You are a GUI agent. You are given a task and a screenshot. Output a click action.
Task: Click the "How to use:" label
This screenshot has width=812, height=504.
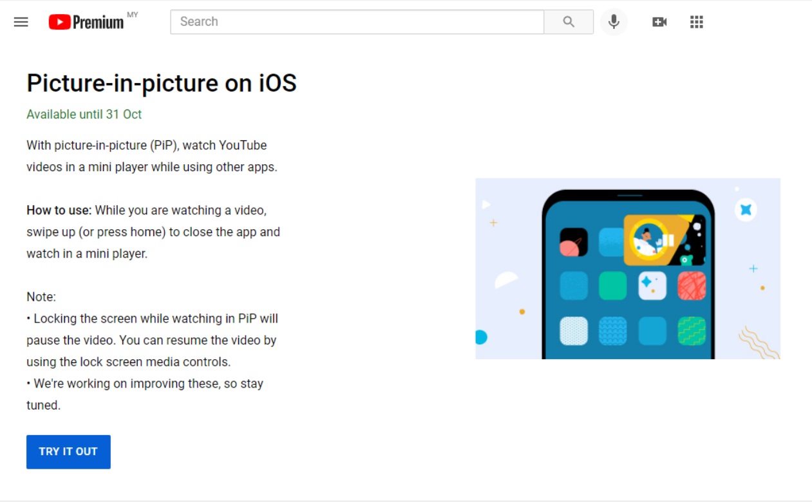tap(59, 210)
